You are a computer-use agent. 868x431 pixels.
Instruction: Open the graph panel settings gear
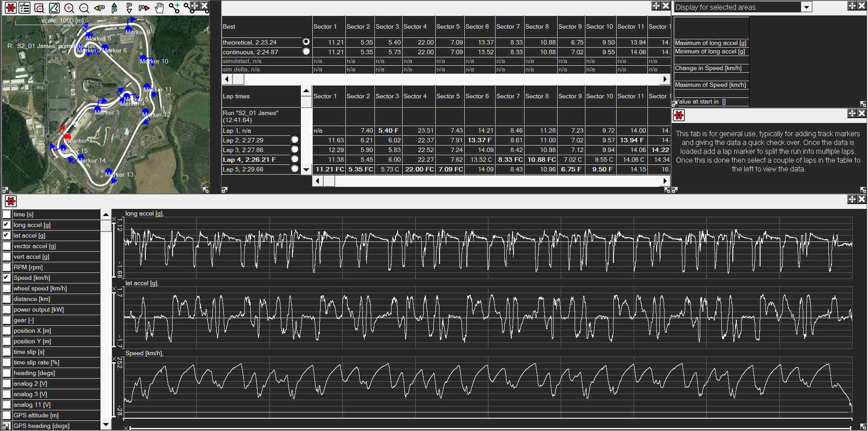(x=11, y=201)
